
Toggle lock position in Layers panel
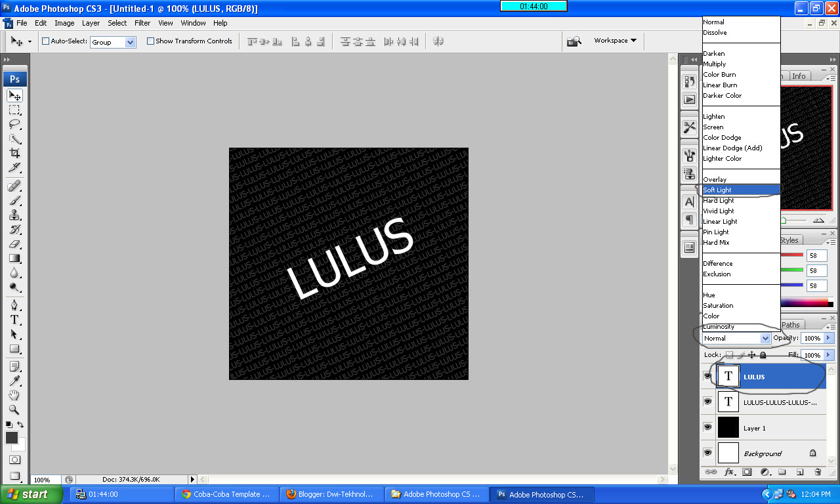[752, 355]
